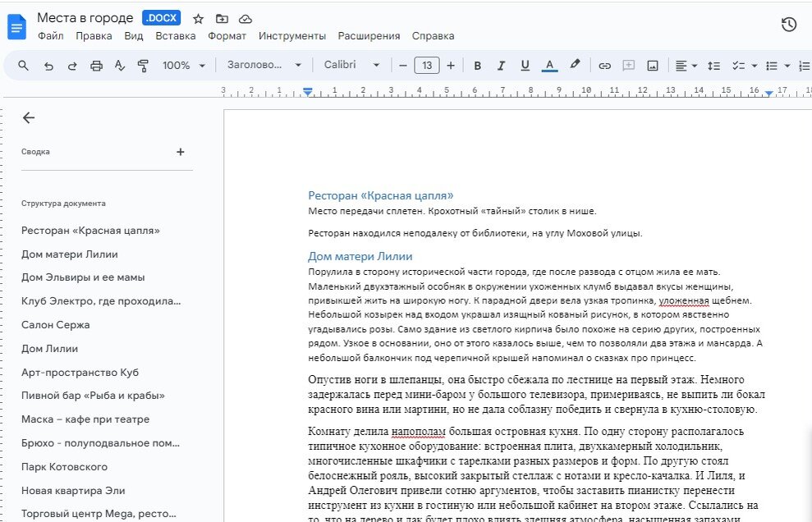The height and width of the screenshot is (522, 812).
Task: Open the Файл menu
Action: (x=51, y=36)
